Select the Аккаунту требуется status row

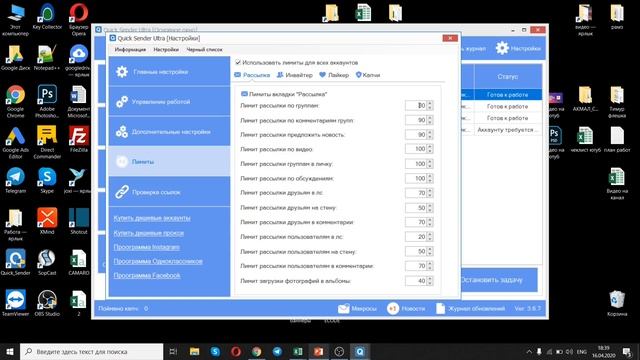[x=508, y=129]
